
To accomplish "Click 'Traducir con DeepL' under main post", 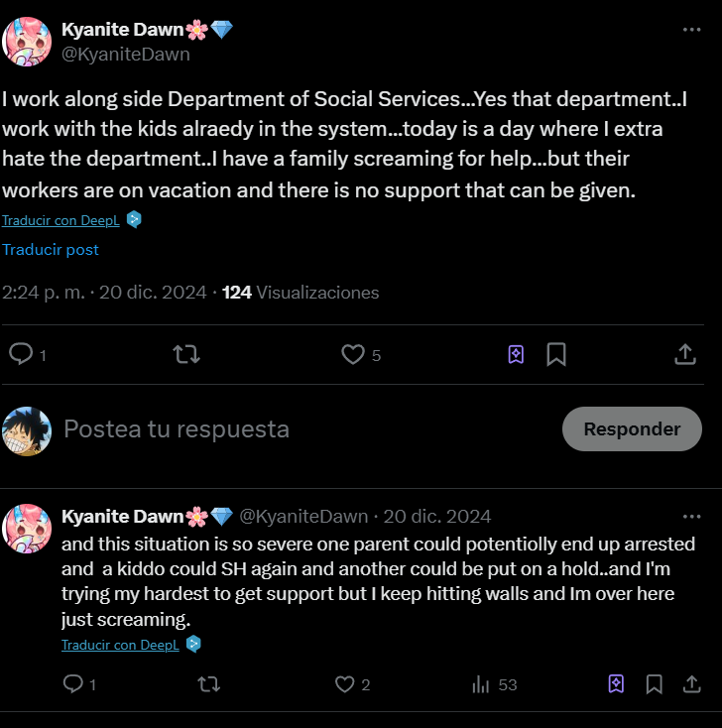I will click(61, 220).
